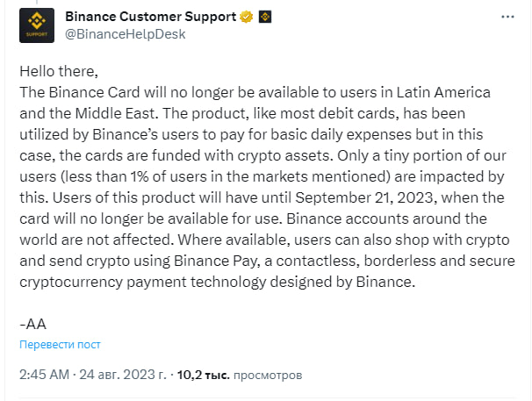Click the Middle East phrase in post

click(117, 113)
